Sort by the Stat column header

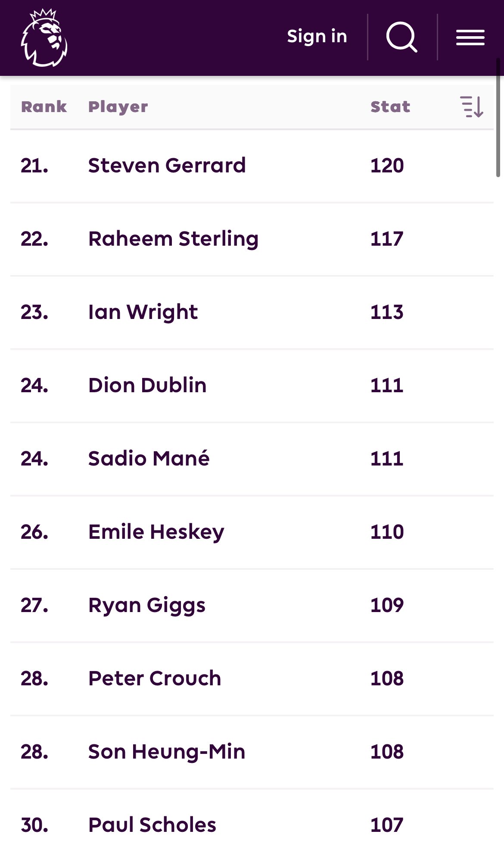click(x=390, y=106)
